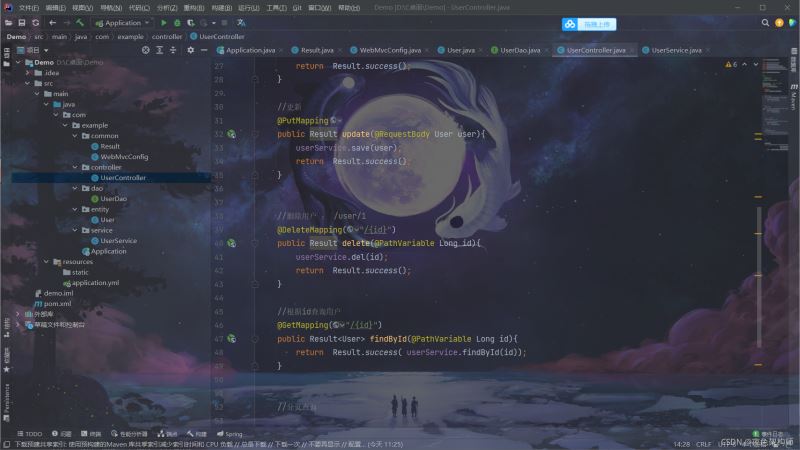800x450 pixels.
Task: Open the TODO tool window
Action: (x=30, y=434)
